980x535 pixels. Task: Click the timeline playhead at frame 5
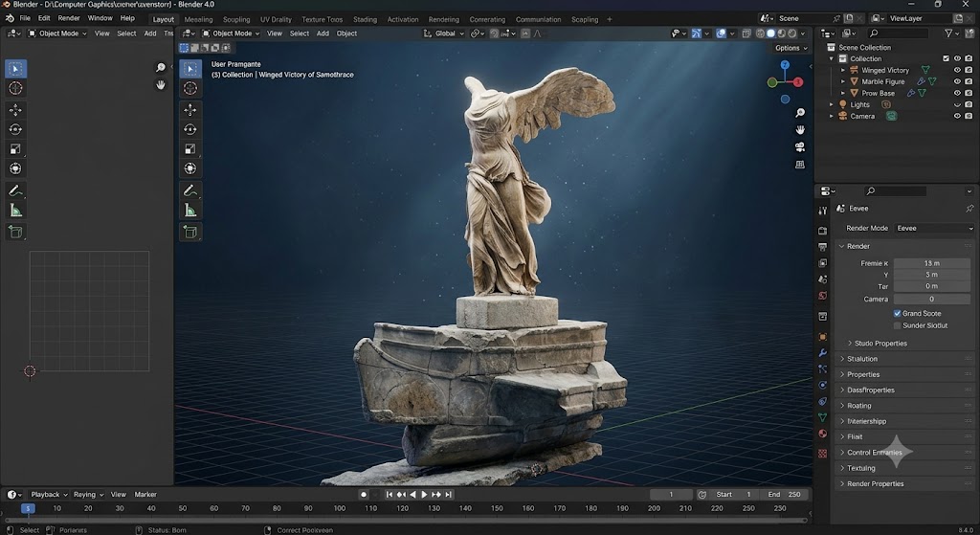click(28, 509)
